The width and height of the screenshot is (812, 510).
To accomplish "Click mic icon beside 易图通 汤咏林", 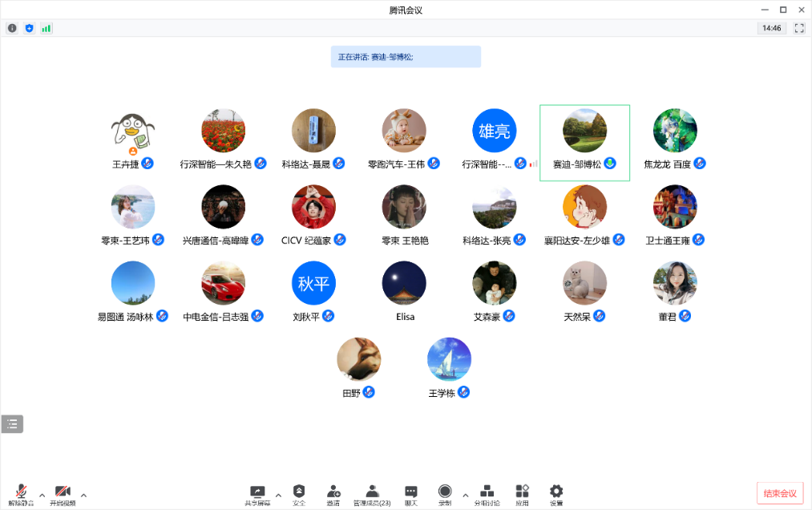I will [x=162, y=316].
